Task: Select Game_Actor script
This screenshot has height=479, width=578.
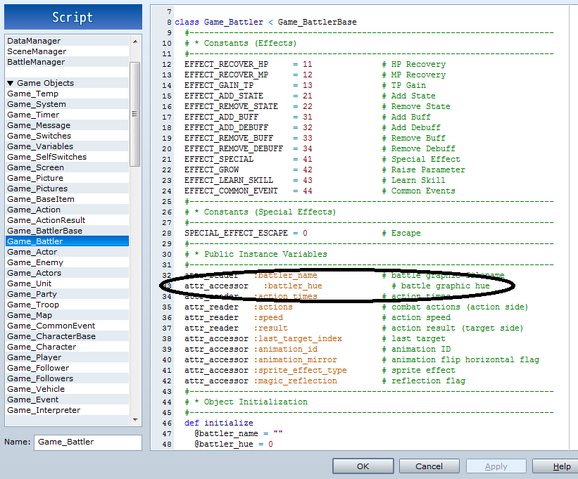Action: tap(67, 252)
